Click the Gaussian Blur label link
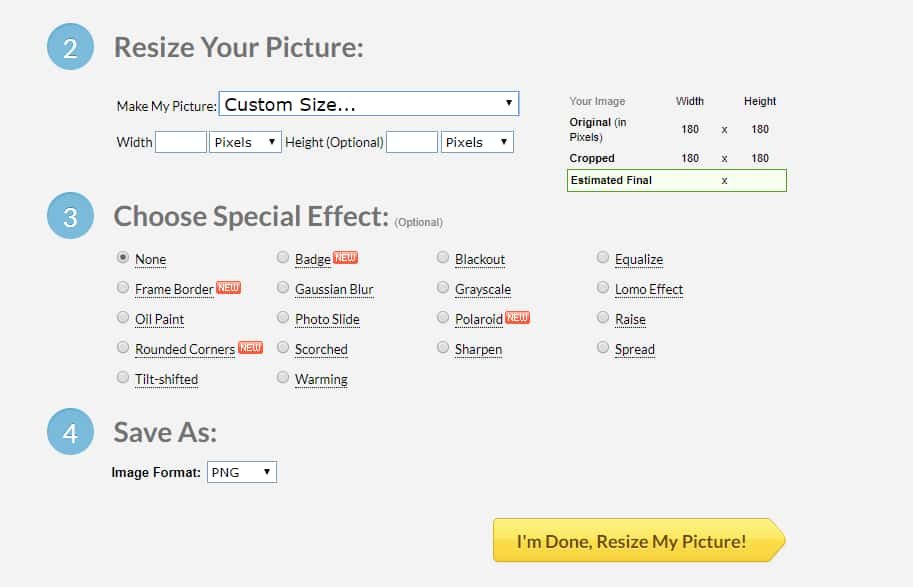 pyautogui.click(x=334, y=289)
